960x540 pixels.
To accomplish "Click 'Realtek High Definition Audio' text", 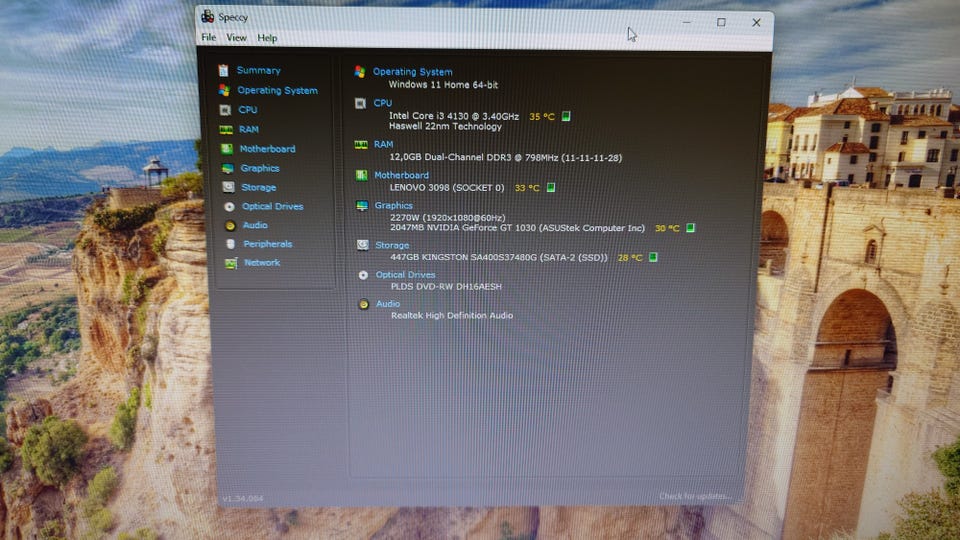I will 452,315.
